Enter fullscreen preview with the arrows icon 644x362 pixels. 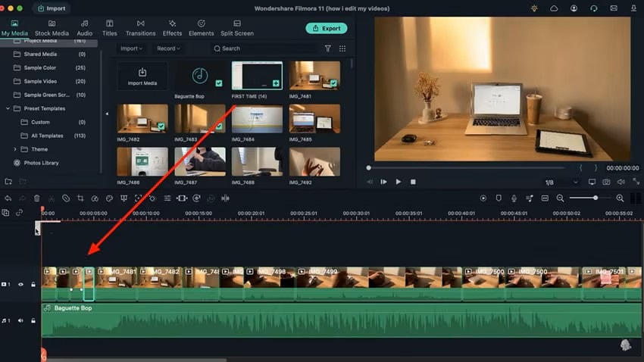636,182
